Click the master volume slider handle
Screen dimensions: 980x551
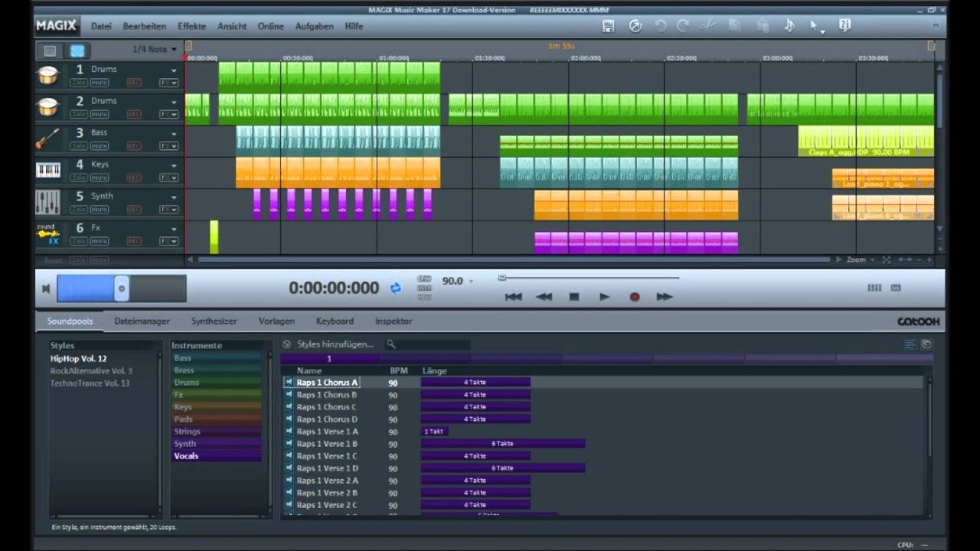click(122, 289)
